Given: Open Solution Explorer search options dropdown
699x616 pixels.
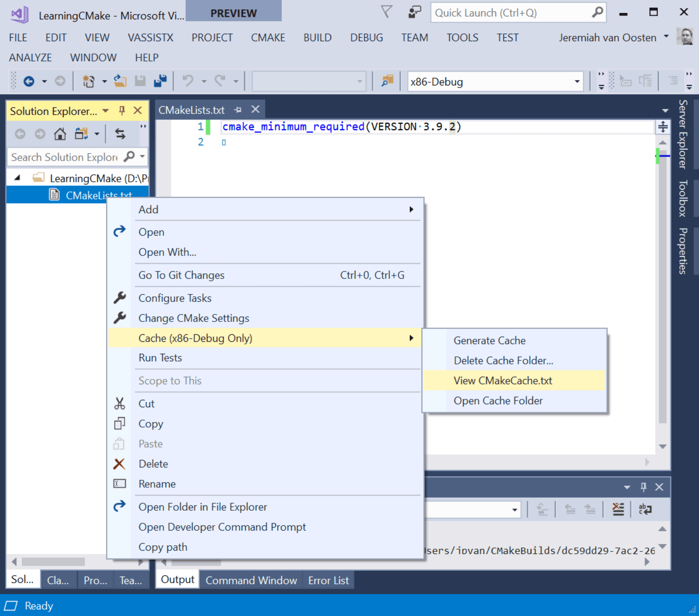Looking at the screenshot, I should 142,157.
